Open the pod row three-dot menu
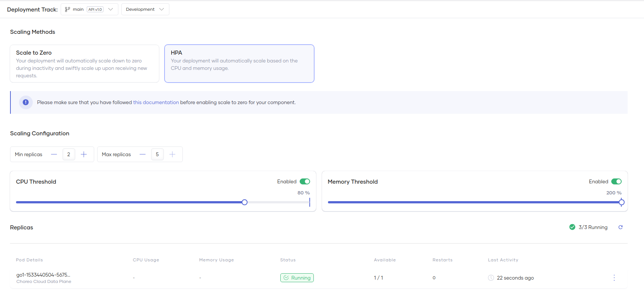This screenshot has width=644, height=290. click(614, 278)
